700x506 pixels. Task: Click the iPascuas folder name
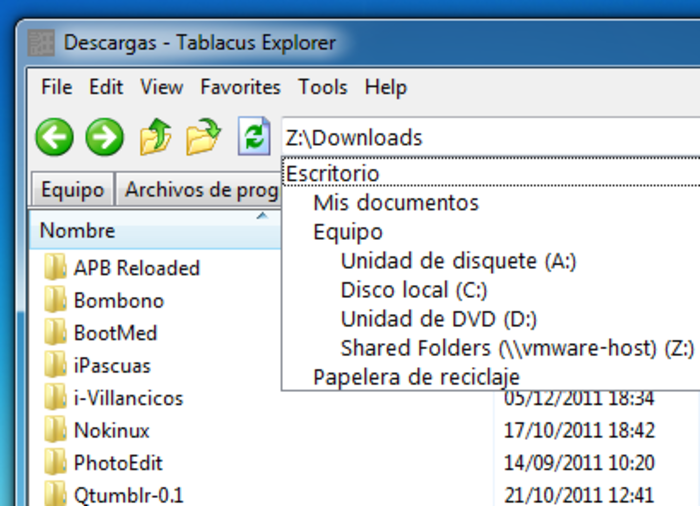coord(112,366)
